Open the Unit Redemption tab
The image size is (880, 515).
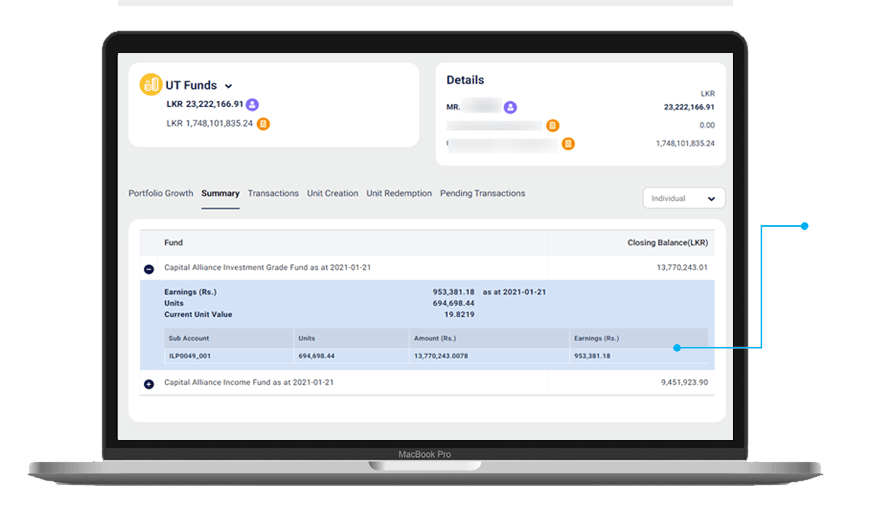[x=399, y=193]
